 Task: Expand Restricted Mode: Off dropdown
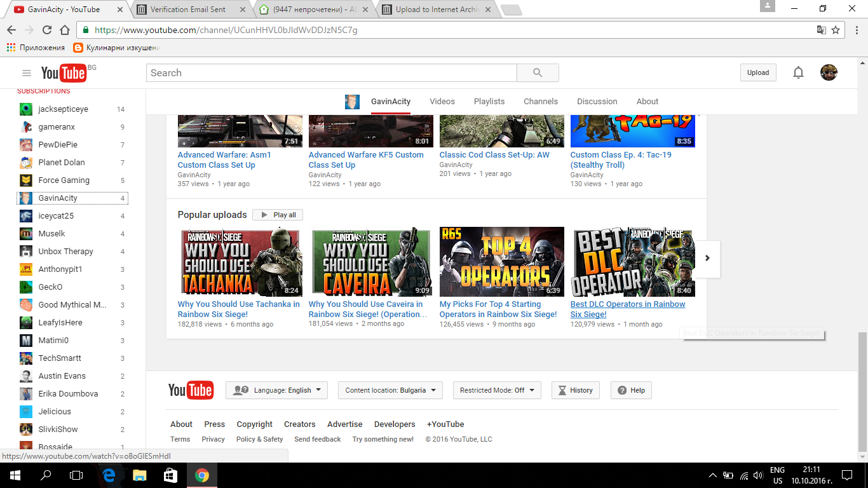click(x=497, y=390)
